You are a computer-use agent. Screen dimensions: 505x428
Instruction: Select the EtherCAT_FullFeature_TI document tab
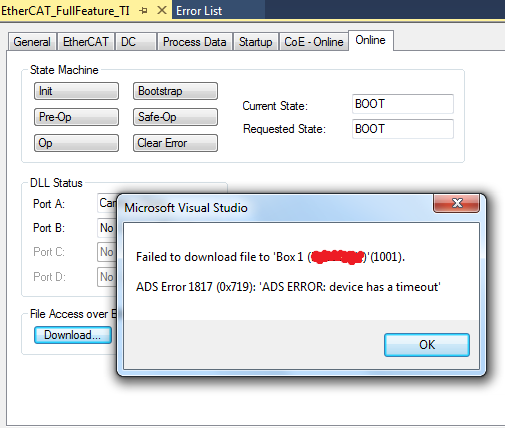pos(65,11)
